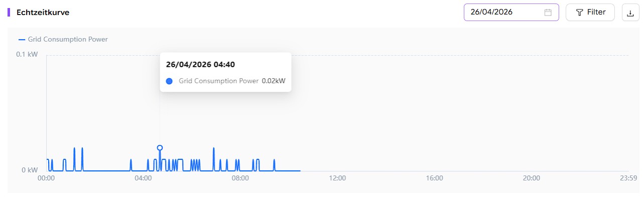Click the blue dot in the tooltip
Screen dimensions: 644x197
pyautogui.click(x=169, y=81)
